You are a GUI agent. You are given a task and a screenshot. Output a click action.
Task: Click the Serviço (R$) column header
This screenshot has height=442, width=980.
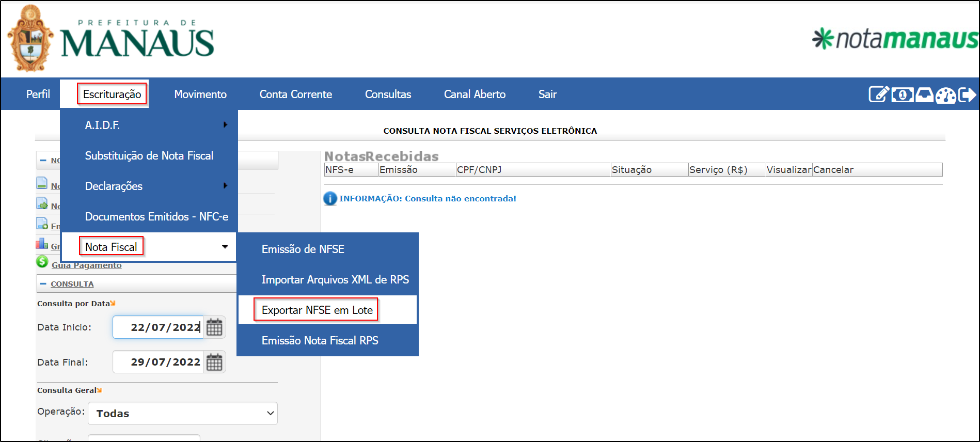[x=727, y=170]
